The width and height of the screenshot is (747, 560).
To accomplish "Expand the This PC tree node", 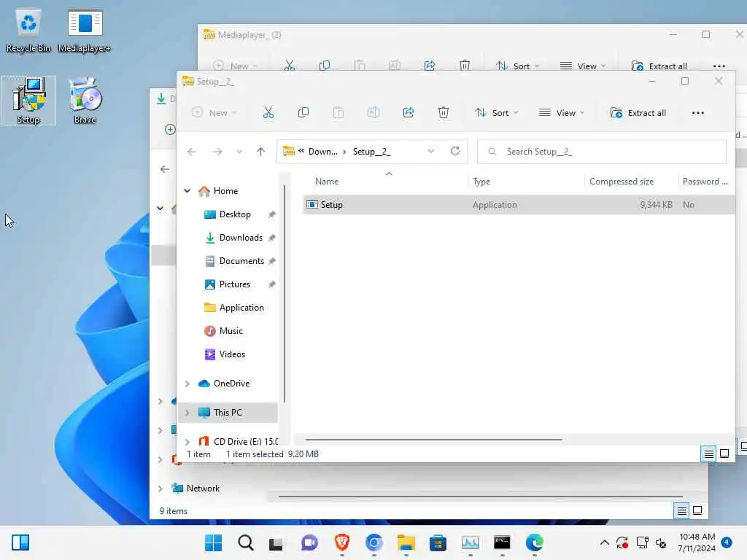I will pyautogui.click(x=187, y=413).
